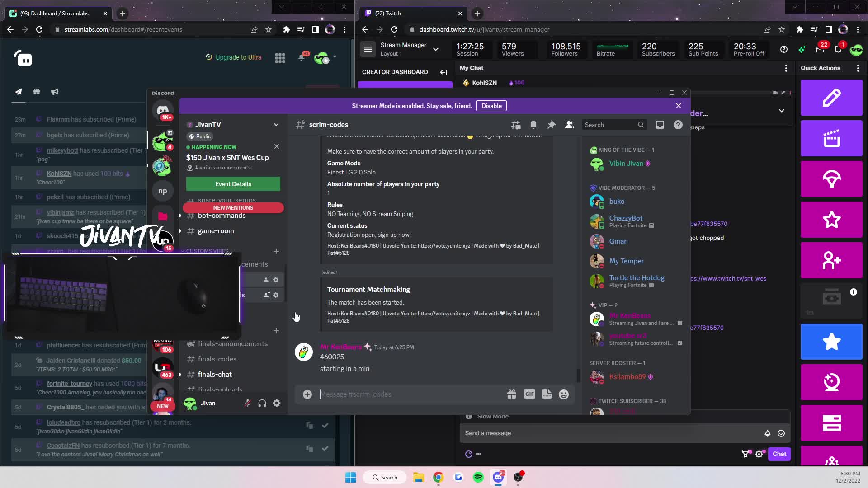This screenshot has width=868, height=488.
Task: Click the gift Nitro icon in message bar
Action: (512, 394)
